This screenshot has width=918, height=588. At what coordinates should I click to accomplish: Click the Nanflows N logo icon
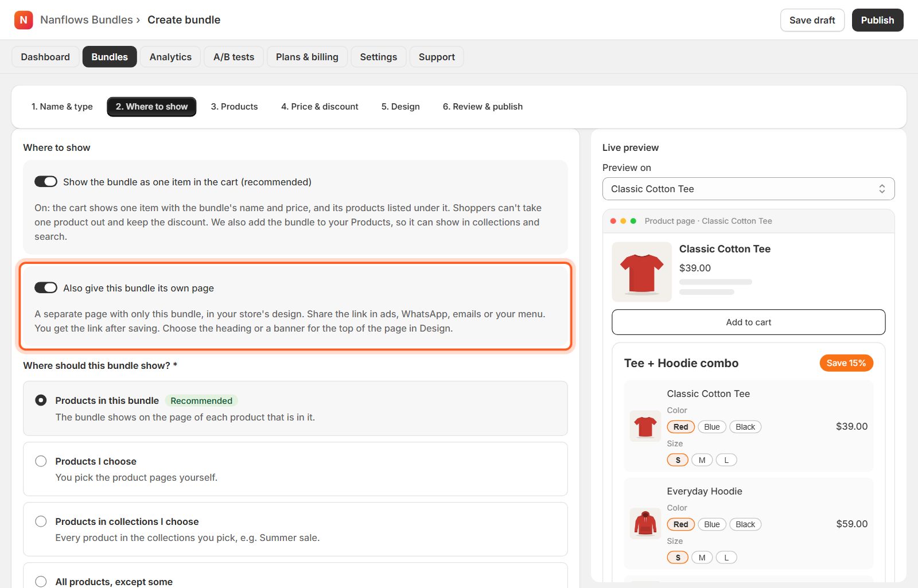point(24,20)
